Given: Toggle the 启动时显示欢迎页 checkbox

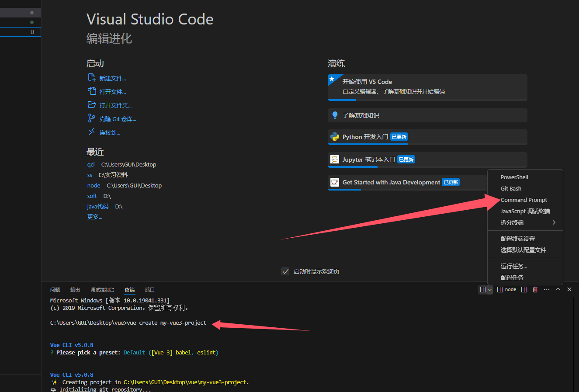Looking at the screenshot, I should pos(285,271).
